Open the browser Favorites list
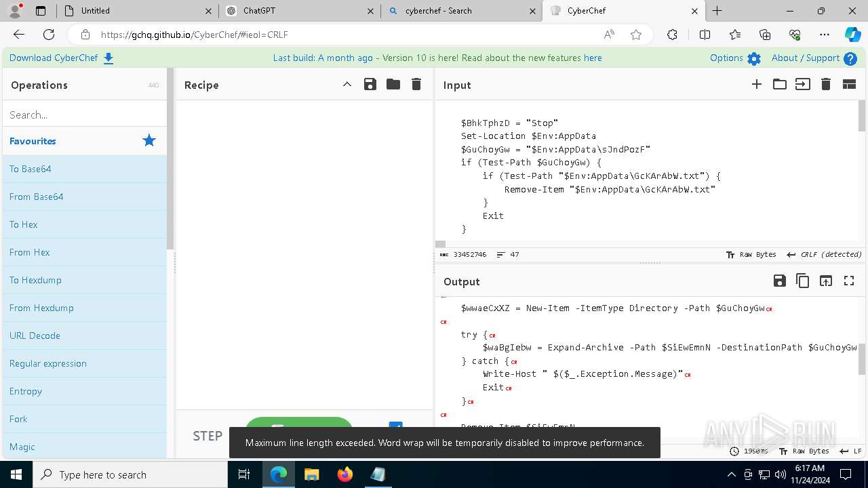The image size is (868, 488). [735, 35]
